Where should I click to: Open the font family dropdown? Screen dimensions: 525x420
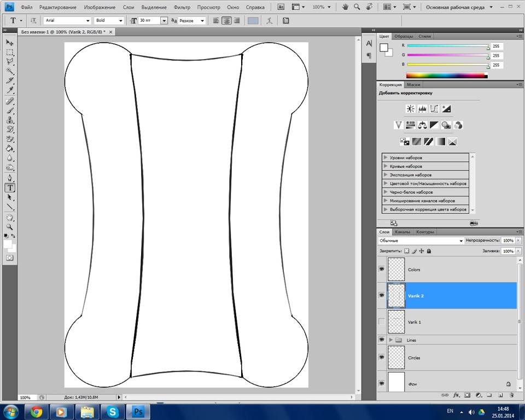[67, 21]
